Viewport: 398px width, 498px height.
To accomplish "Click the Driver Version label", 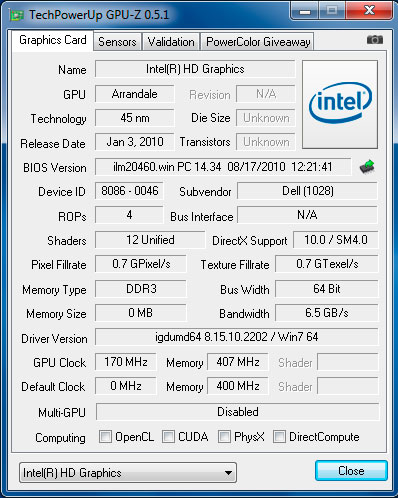I will click(54, 339).
